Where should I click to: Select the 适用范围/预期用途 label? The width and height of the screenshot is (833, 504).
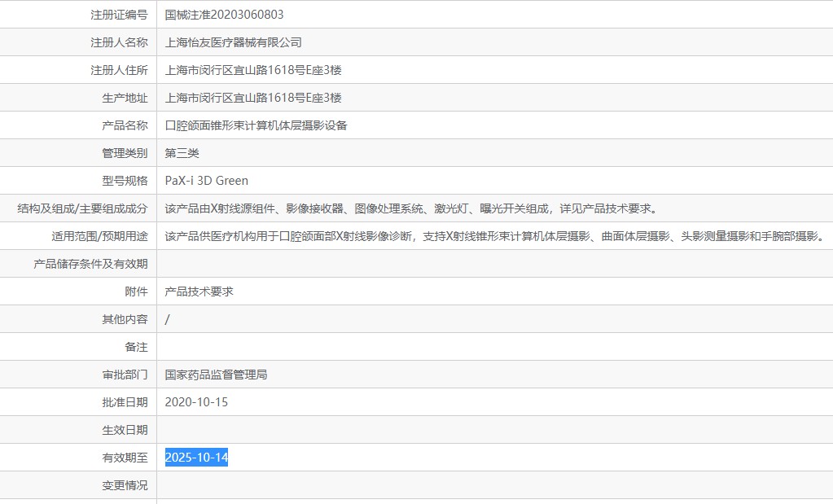click(99, 236)
